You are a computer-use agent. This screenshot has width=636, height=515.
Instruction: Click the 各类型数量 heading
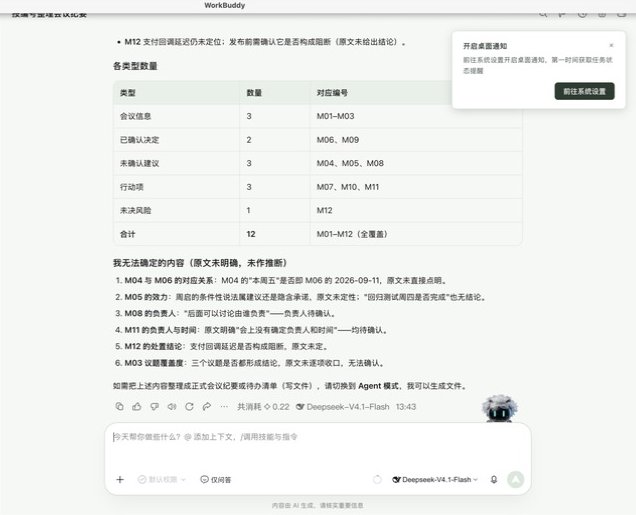[135, 66]
